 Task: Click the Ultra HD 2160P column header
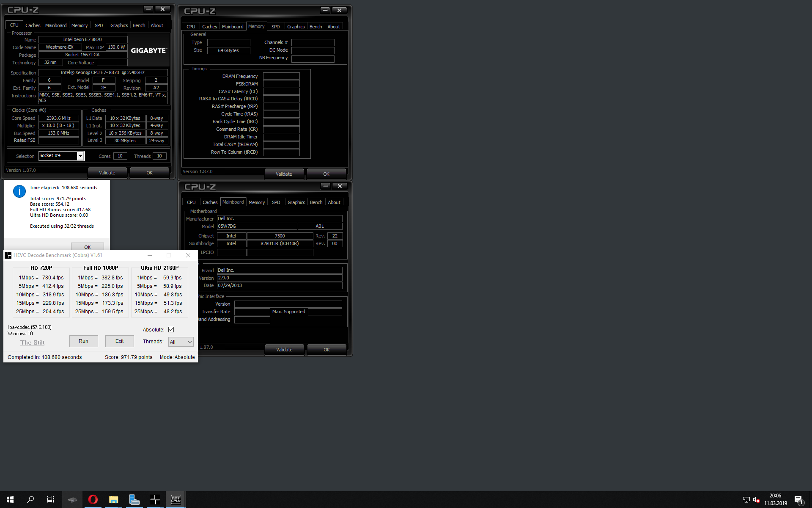coord(159,268)
